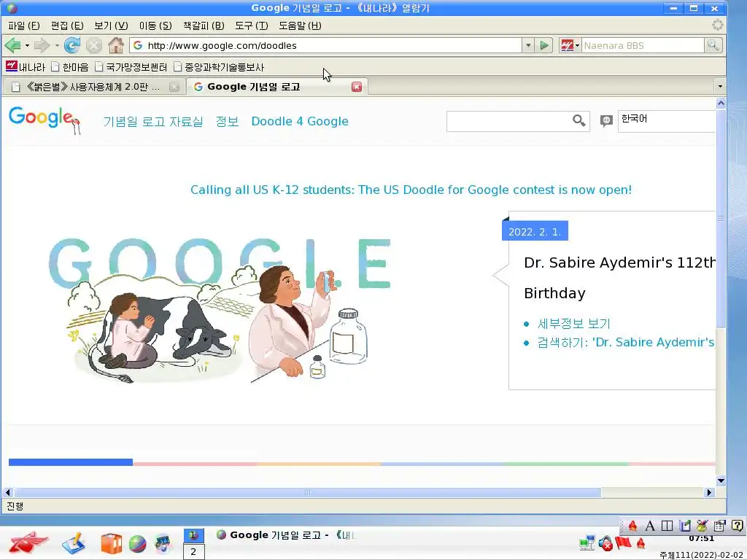The height and width of the screenshot is (560, 747).
Task: Click the Google favicon in address bar
Action: pyautogui.click(x=138, y=45)
